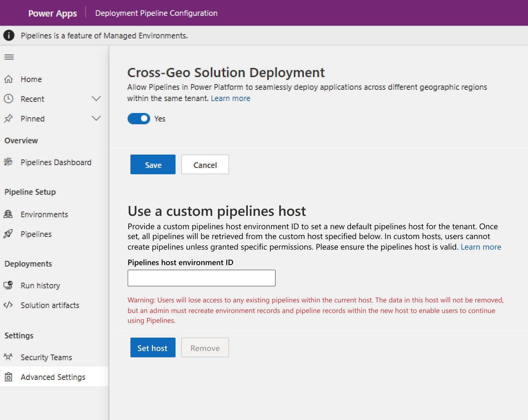This screenshot has height=420, width=528.
Task: Open Learn more link for custom host
Action: click(481, 247)
